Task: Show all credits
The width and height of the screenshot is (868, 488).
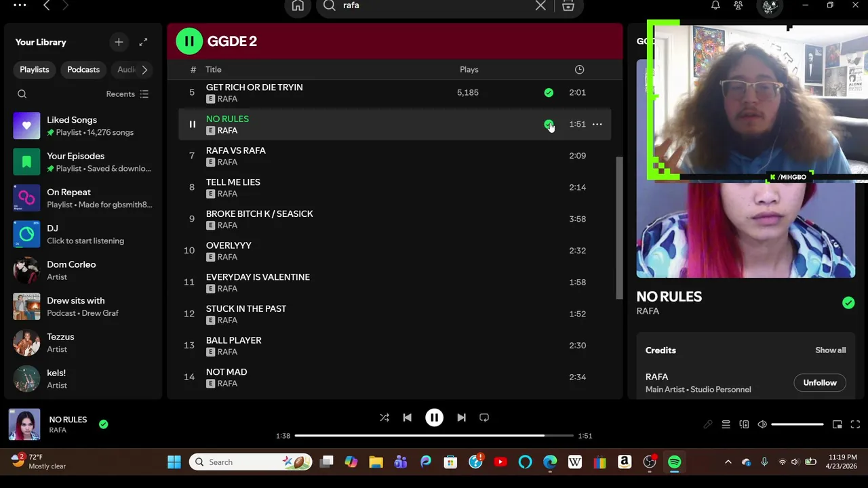Action: tap(830, 350)
